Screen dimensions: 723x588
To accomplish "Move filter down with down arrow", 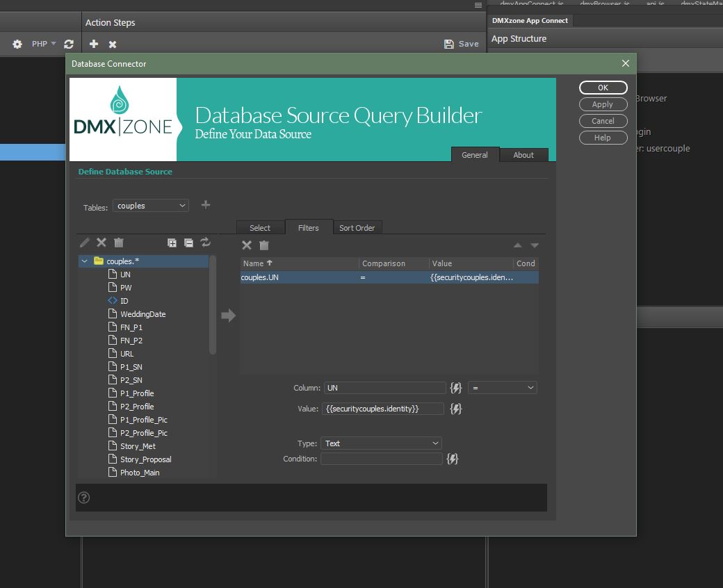I will pos(535,245).
